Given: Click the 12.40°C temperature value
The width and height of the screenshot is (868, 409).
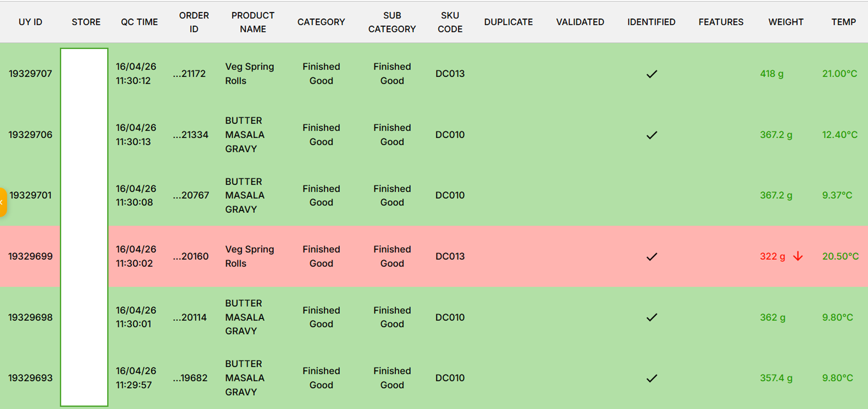Looking at the screenshot, I should [839, 135].
